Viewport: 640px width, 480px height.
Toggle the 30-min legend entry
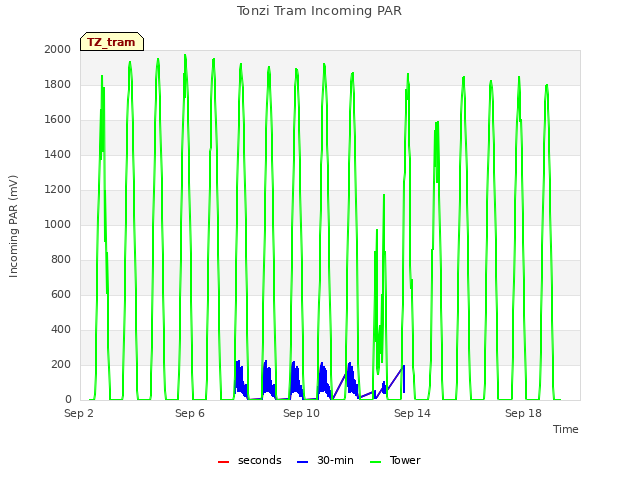325,460
